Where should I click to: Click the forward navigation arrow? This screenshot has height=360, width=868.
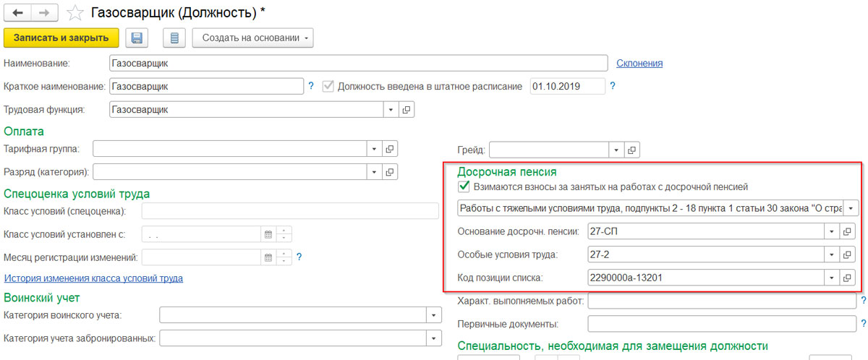pyautogui.click(x=43, y=12)
